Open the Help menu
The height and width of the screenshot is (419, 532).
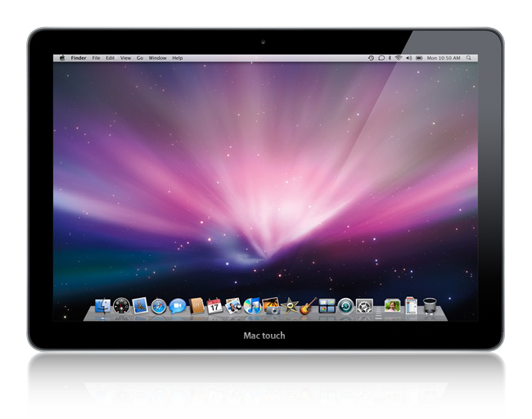[177, 58]
